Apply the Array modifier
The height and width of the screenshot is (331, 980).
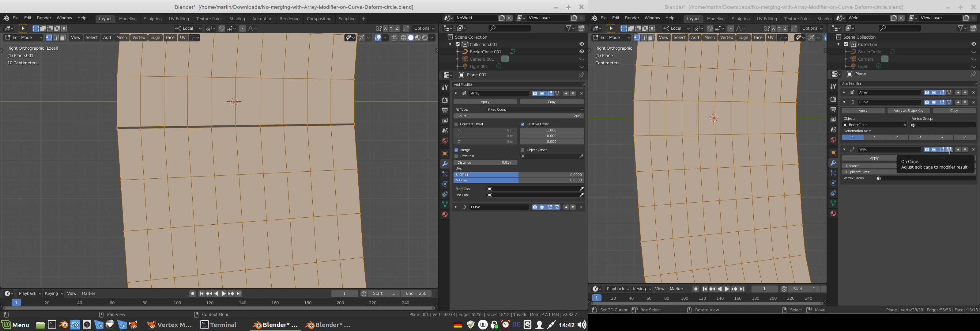point(485,102)
